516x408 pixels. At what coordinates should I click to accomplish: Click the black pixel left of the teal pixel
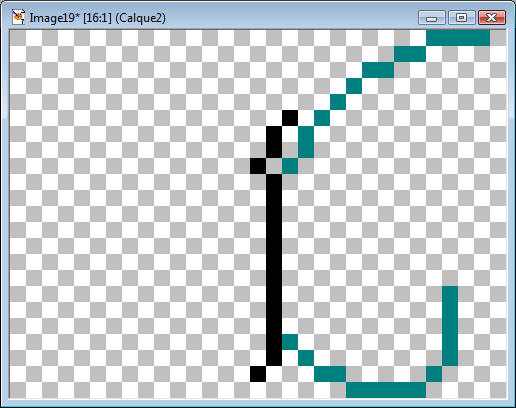tap(258, 166)
